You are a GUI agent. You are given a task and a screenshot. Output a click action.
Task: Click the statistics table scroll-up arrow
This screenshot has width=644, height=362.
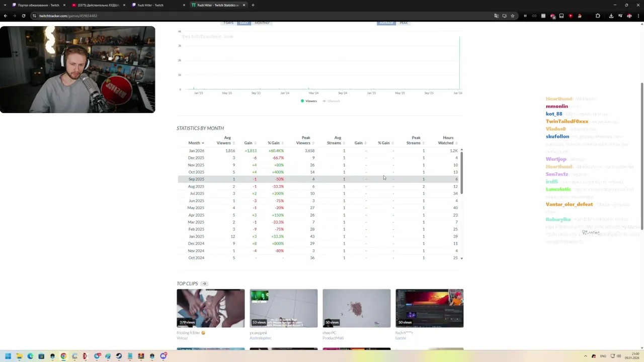[x=461, y=150]
